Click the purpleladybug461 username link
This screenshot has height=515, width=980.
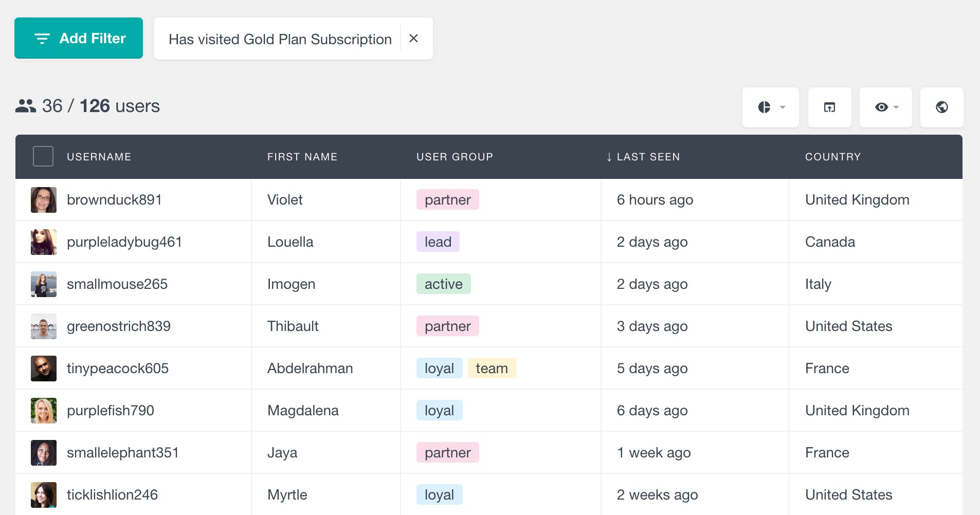point(124,242)
